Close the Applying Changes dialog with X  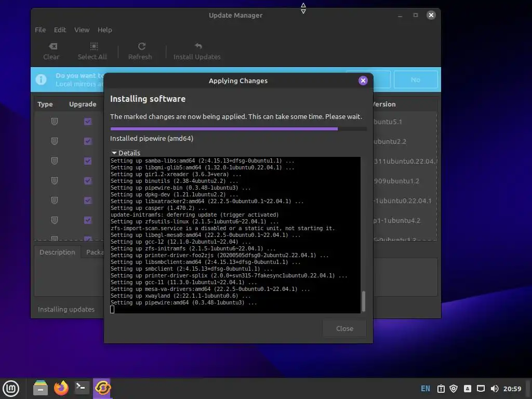(x=363, y=81)
